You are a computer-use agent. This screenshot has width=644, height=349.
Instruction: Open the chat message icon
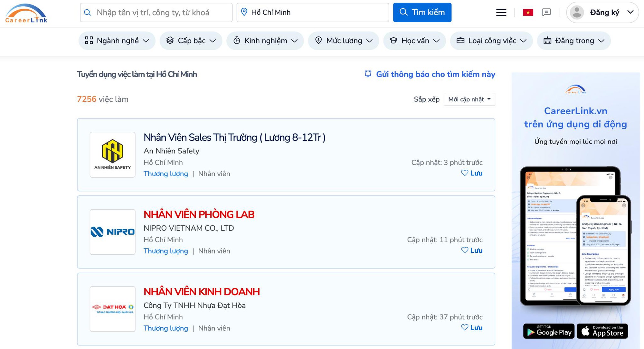547,12
